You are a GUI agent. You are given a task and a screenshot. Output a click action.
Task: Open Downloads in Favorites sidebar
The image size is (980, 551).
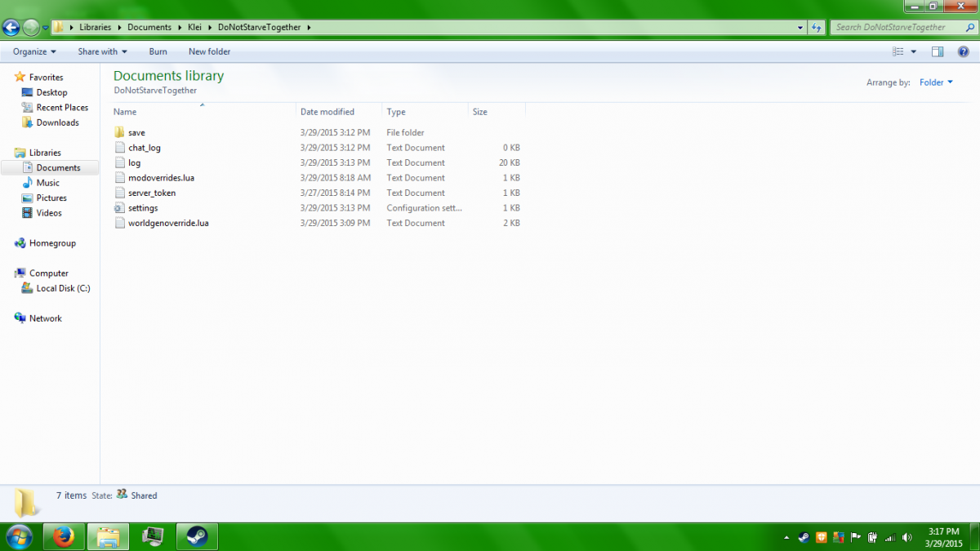[x=57, y=122]
